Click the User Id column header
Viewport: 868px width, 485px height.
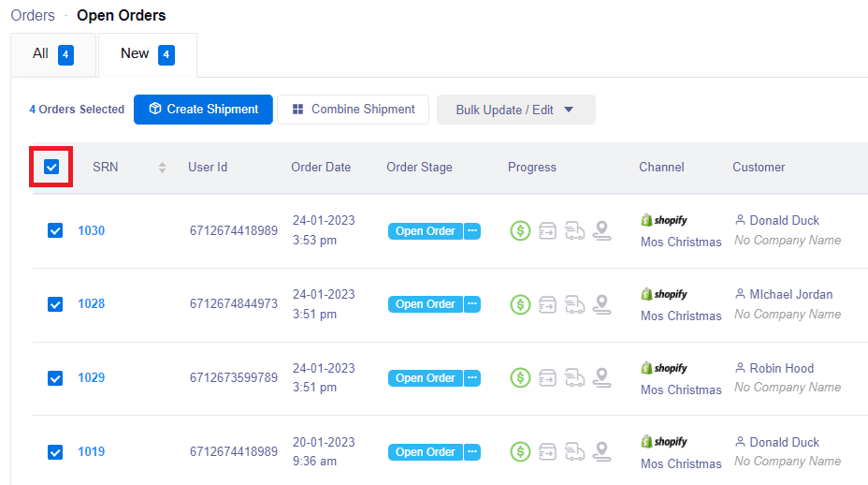(208, 167)
